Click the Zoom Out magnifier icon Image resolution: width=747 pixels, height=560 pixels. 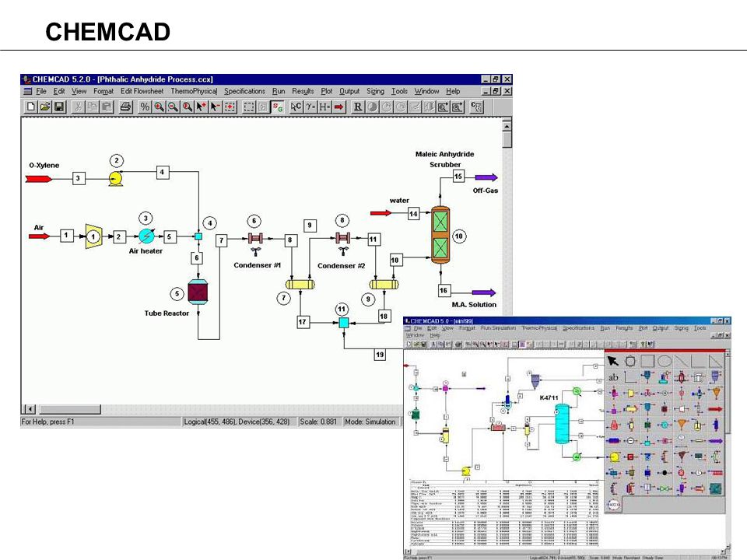tap(173, 107)
